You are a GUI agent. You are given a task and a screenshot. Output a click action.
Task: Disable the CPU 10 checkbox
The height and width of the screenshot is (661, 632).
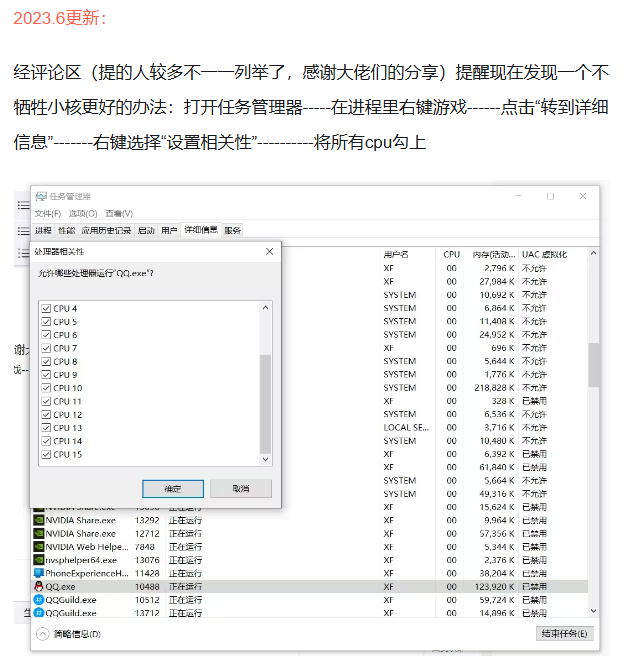click(x=46, y=388)
